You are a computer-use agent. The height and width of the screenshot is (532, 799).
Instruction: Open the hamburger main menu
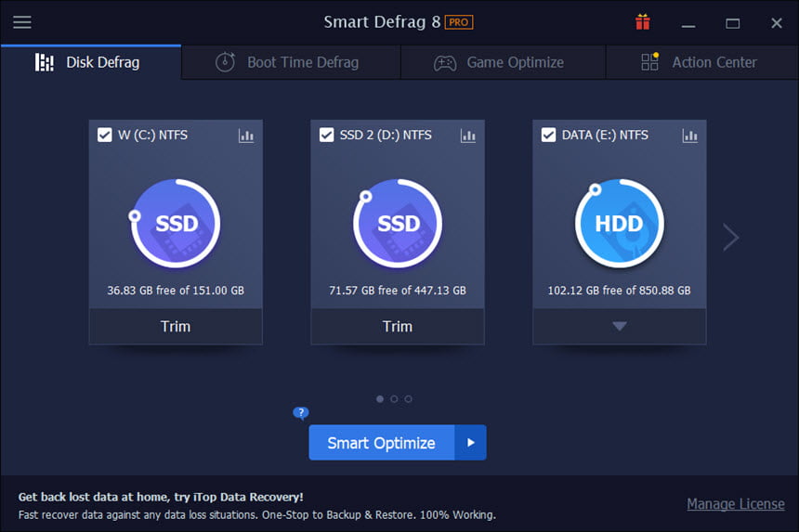coord(22,22)
